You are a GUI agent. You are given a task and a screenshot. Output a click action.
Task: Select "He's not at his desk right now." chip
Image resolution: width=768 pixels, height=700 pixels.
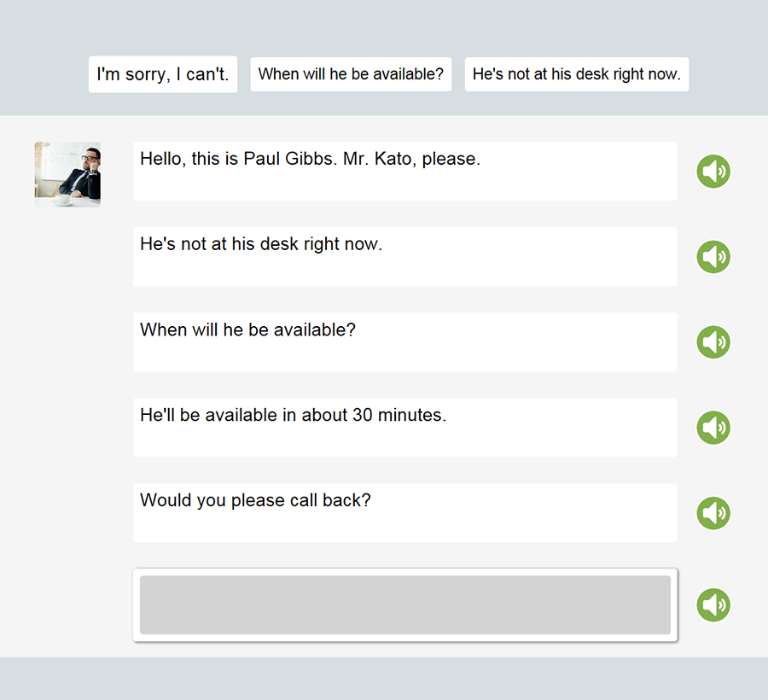point(577,74)
